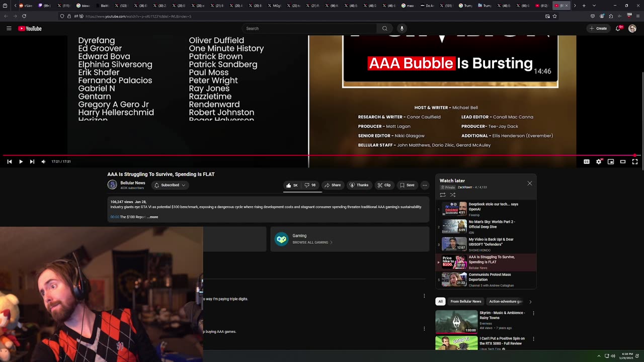The image size is (644, 362).
Task: Open the Bellular News channel name link
Action: pos(133,183)
